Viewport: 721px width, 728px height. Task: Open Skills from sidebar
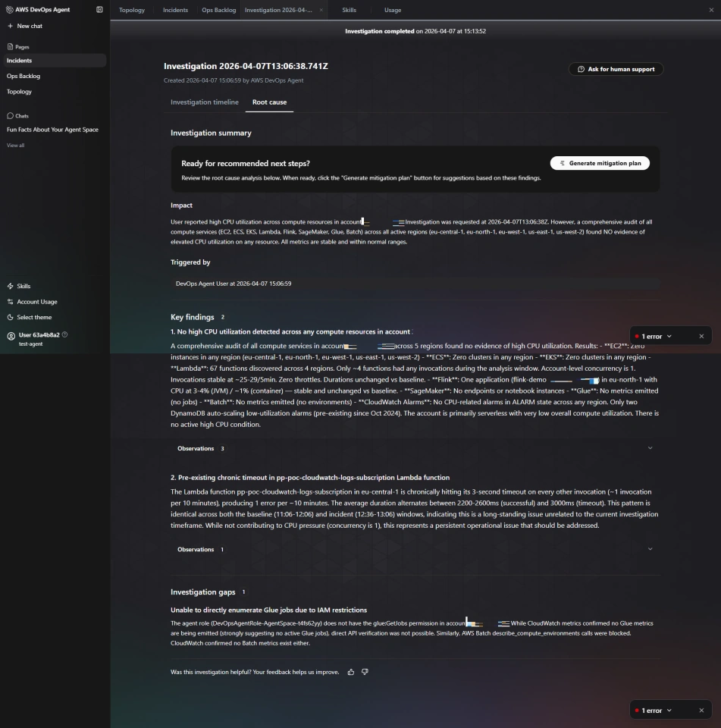[19, 286]
